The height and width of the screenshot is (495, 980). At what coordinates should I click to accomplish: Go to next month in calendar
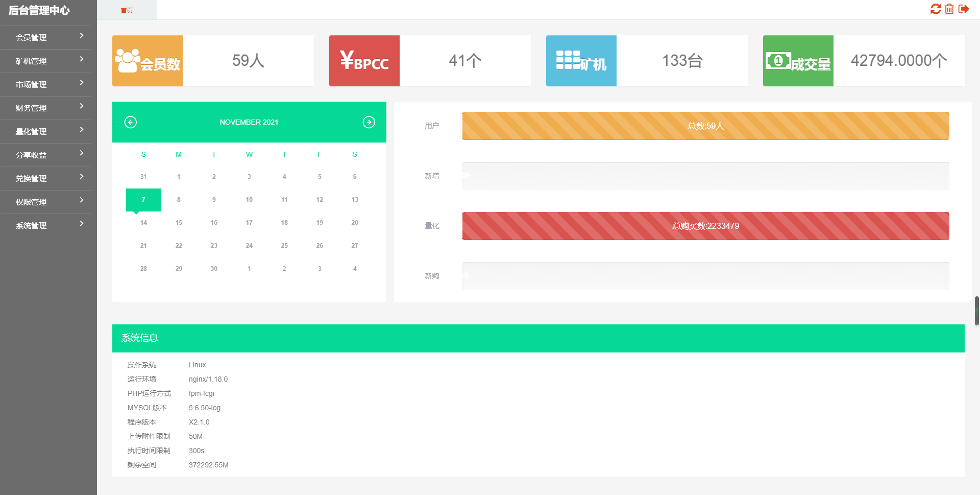point(369,122)
